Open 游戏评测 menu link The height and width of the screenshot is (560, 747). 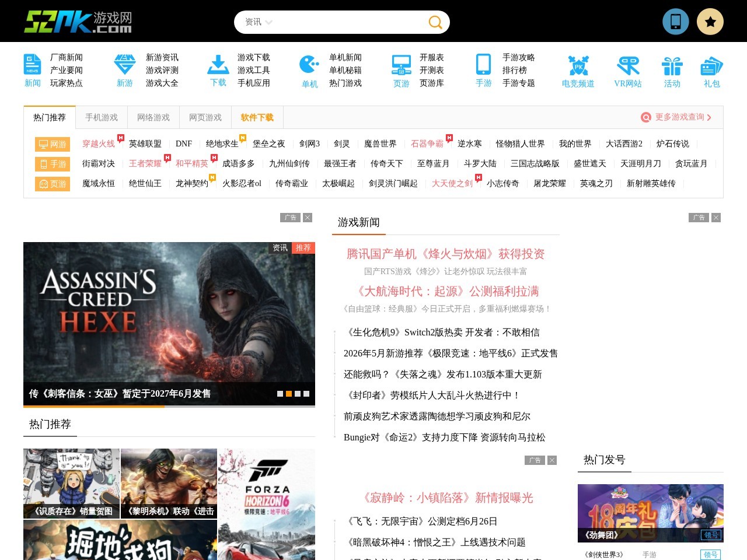pyautogui.click(x=162, y=71)
